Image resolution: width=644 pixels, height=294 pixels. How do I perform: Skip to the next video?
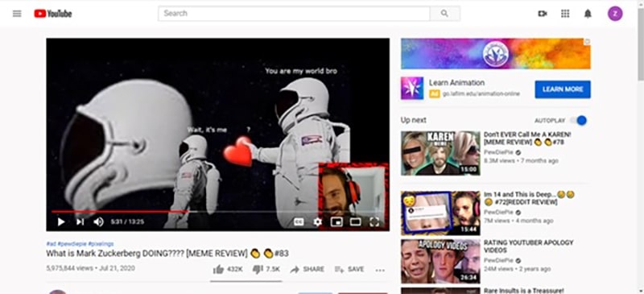tap(80, 222)
